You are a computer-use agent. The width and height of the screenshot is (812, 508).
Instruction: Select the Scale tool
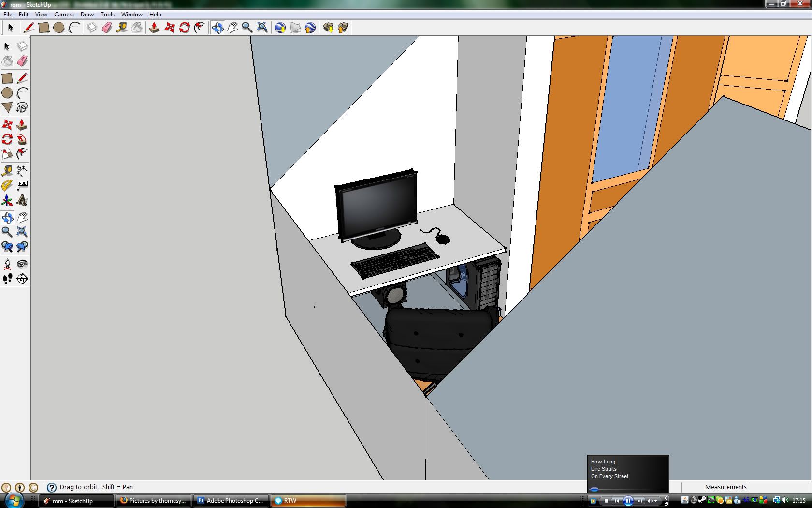(x=7, y=154)
